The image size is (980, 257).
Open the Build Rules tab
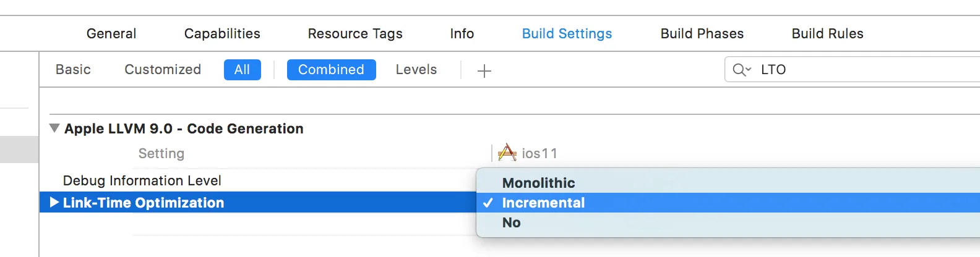click(x=827, y=34)
